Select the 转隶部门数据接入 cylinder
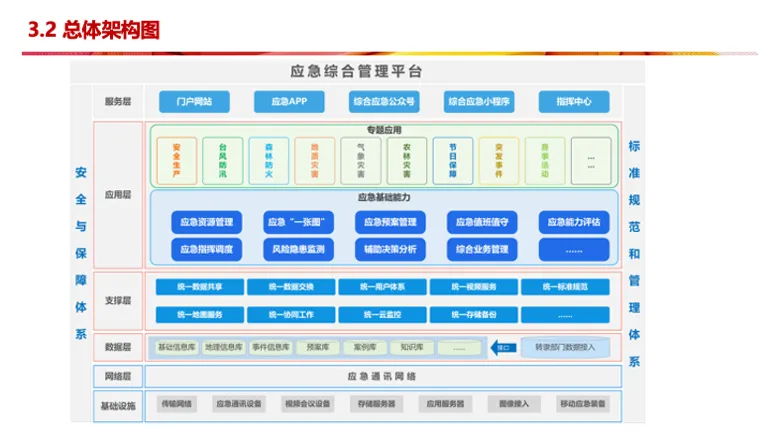780x439 pixels. (566, 347)
